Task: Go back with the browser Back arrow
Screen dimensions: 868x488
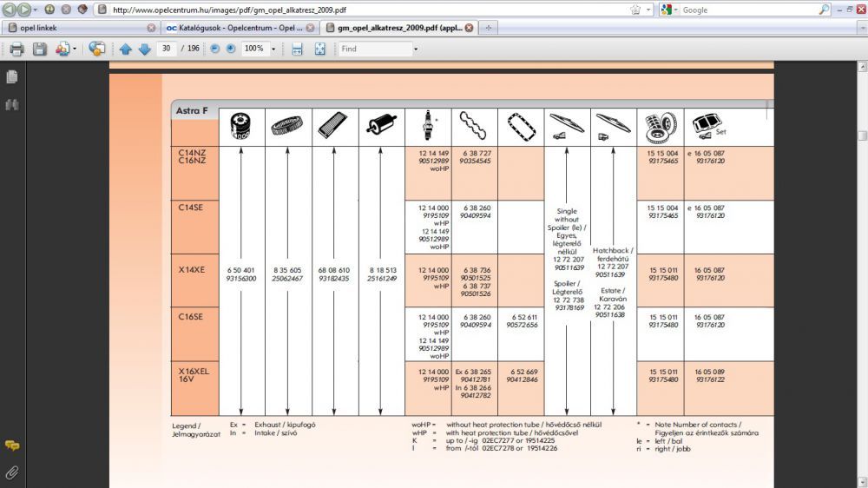Action: [10, 10]
